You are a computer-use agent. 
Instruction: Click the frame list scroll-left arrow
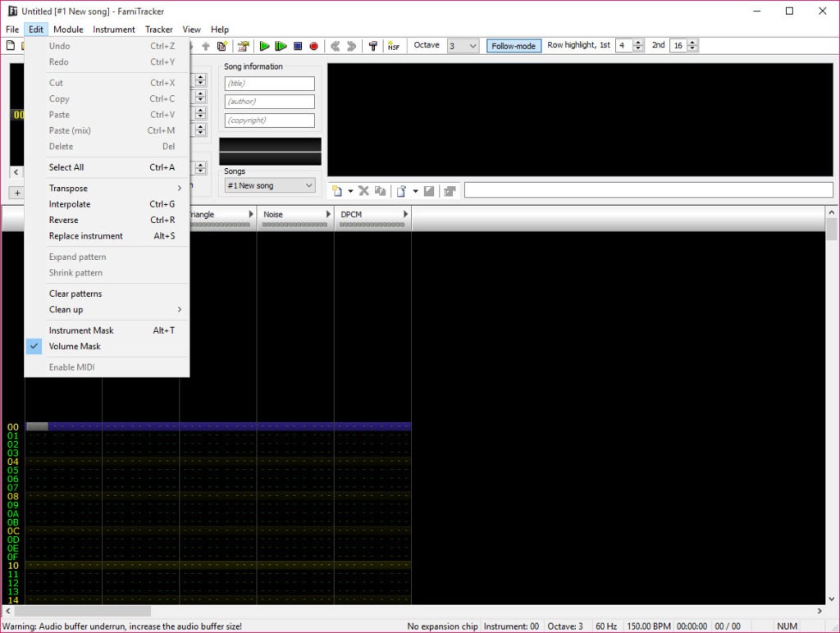click(16, 172)
